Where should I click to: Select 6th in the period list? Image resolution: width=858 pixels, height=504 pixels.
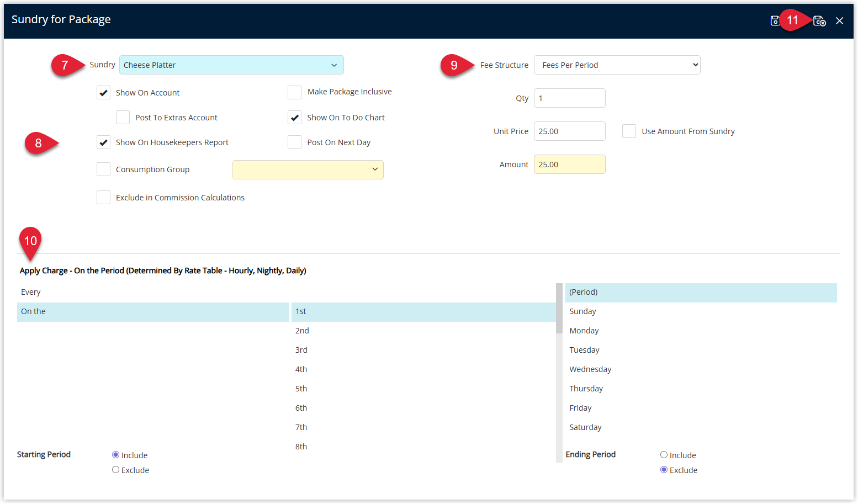pos(423,408)
